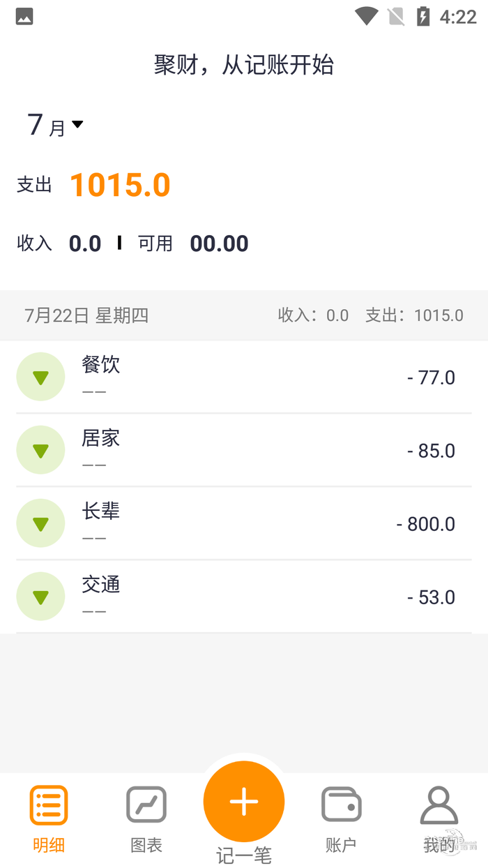Tap the battery icon in status bar
488x868 pixels.
[x=423, y=16]
